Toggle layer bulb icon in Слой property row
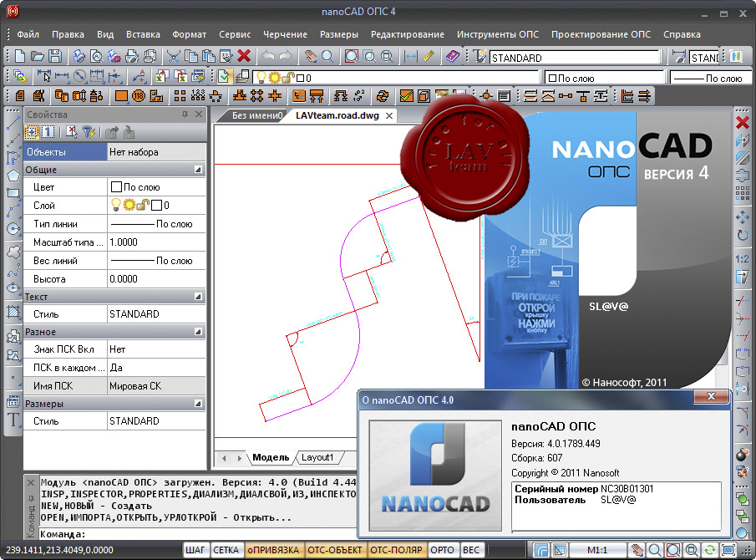756x560 pixels. tap(116, 205)
